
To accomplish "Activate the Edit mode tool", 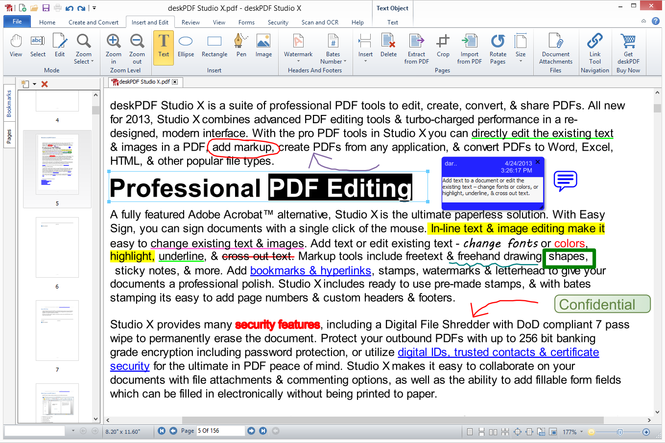I will pos(60,46).
